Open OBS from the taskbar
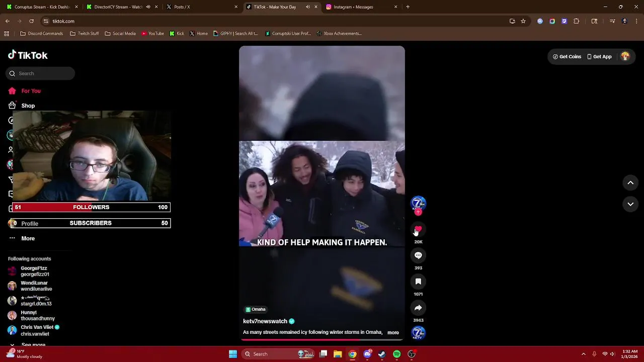This screenshot has height=362, width=644. (411, 354)
